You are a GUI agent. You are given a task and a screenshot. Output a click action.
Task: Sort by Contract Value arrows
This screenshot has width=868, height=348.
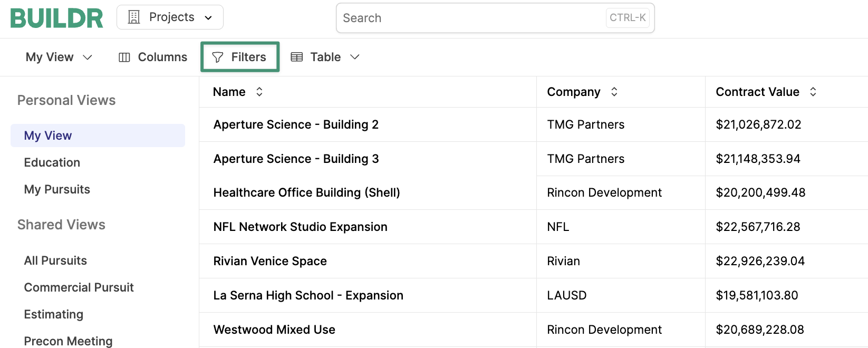[x=813, y=92]
